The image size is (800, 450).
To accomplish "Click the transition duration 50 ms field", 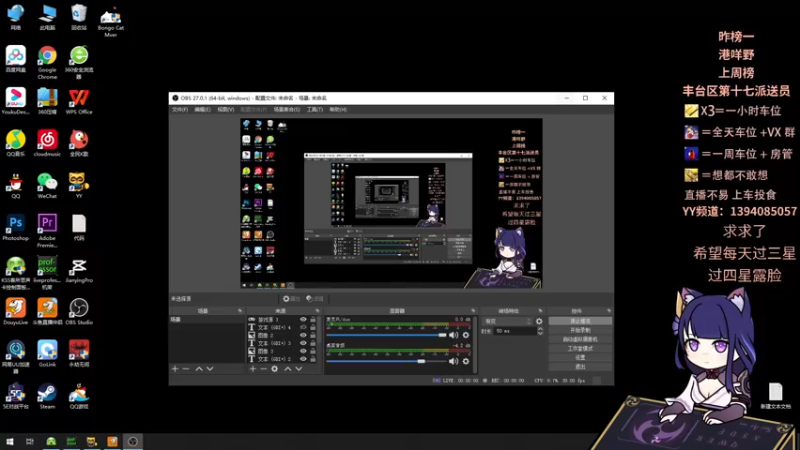I will coord(514,331).
